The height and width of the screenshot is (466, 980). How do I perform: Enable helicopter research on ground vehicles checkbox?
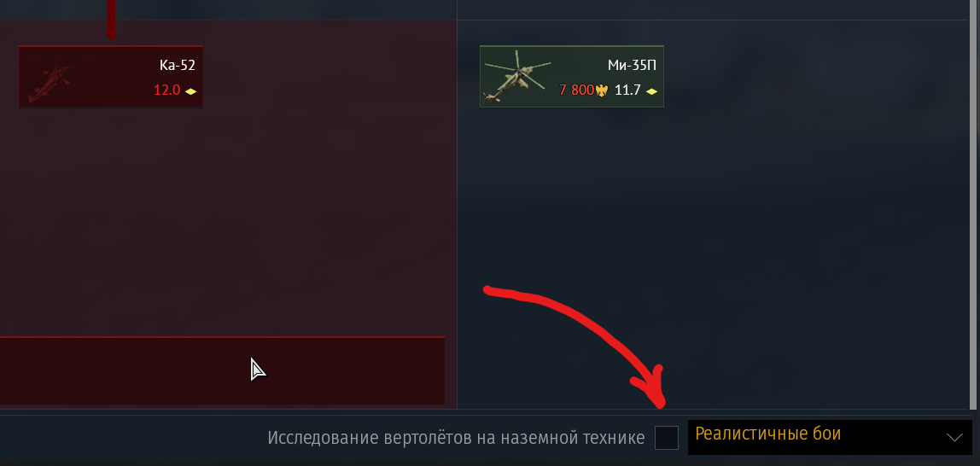pyautogui.click(x=666, y=437)
